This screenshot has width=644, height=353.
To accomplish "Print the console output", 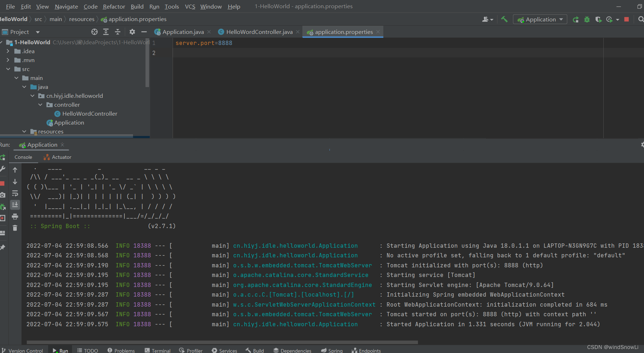I will click(x=15, y=217).
